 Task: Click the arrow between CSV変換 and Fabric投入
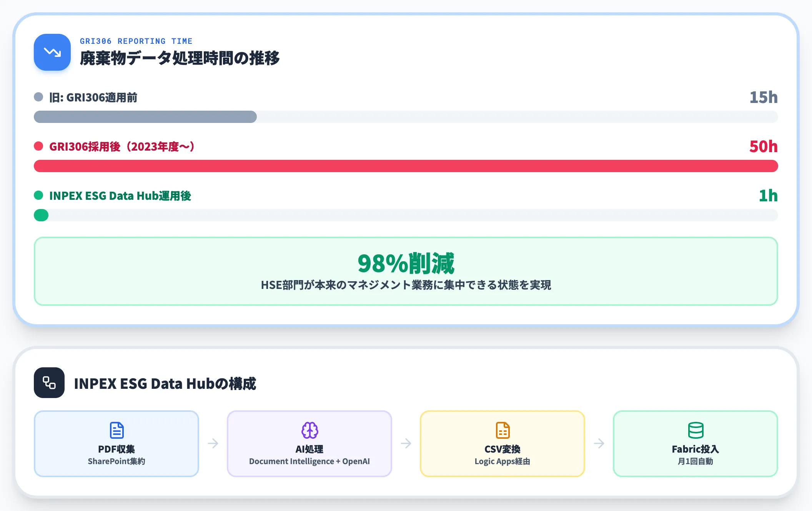coord(599,443)
